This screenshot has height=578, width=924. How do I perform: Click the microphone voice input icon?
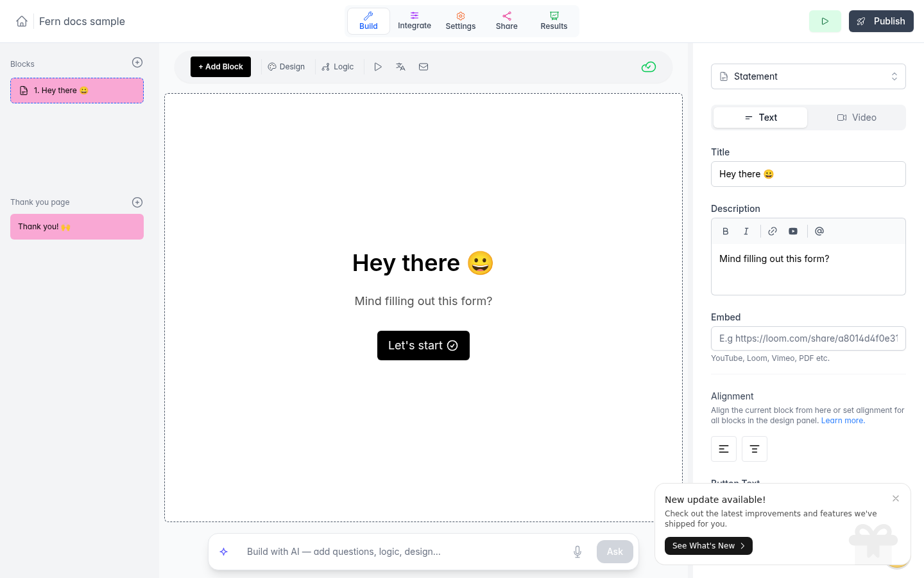577,552
